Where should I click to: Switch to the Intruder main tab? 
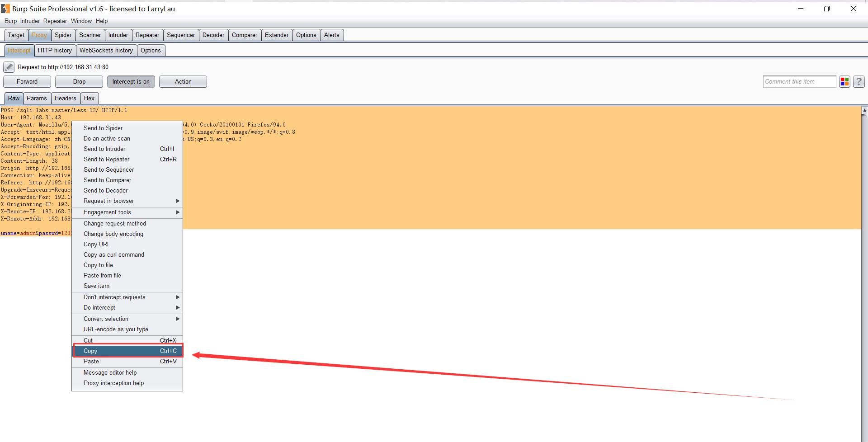[118, 35]
